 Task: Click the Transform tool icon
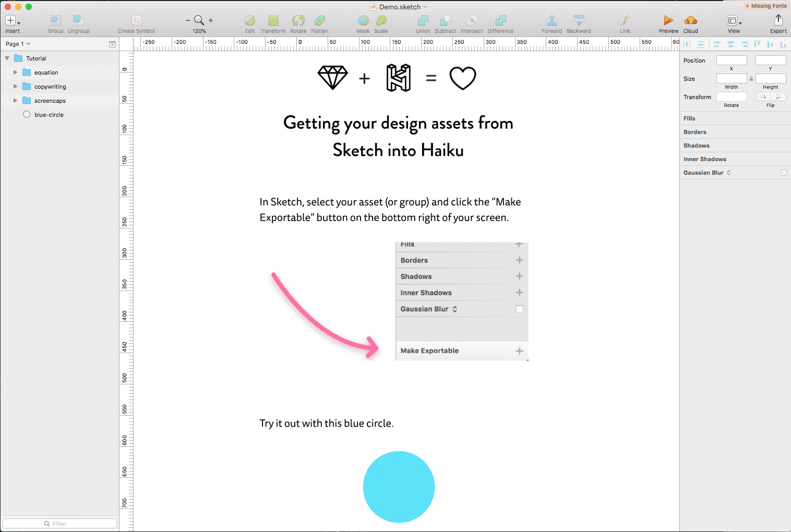[x=273, y=20]
